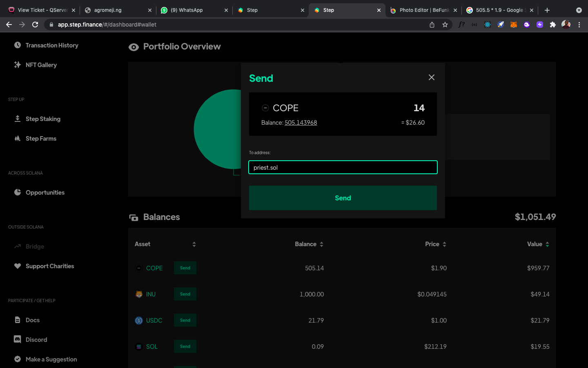This screenshot has width=588, height=368.
Task: Click the USDC token icon in Balances
Action: click(139, 321)
